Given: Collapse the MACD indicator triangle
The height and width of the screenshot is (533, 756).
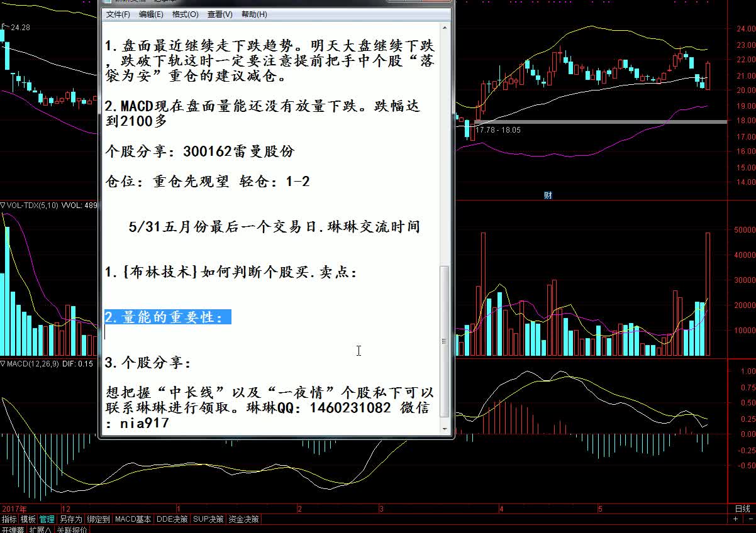Looking at the screenshot, I should point(3,364).
